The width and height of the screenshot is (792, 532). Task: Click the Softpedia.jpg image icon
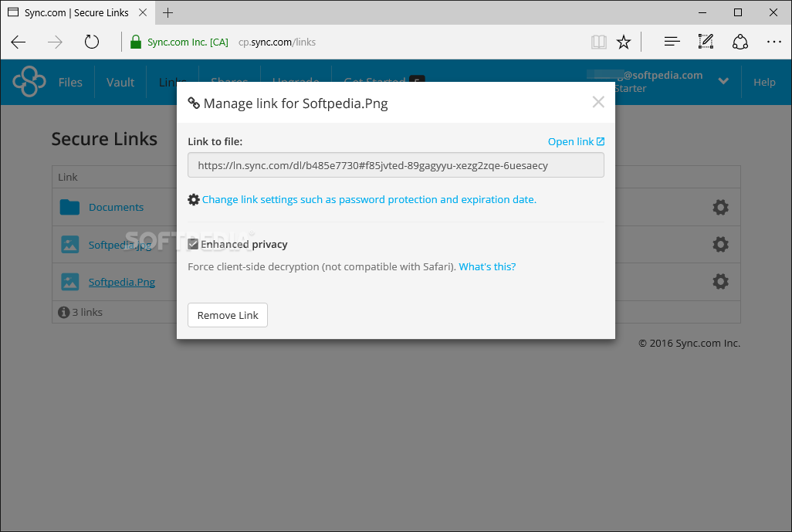tap(69, 245)
